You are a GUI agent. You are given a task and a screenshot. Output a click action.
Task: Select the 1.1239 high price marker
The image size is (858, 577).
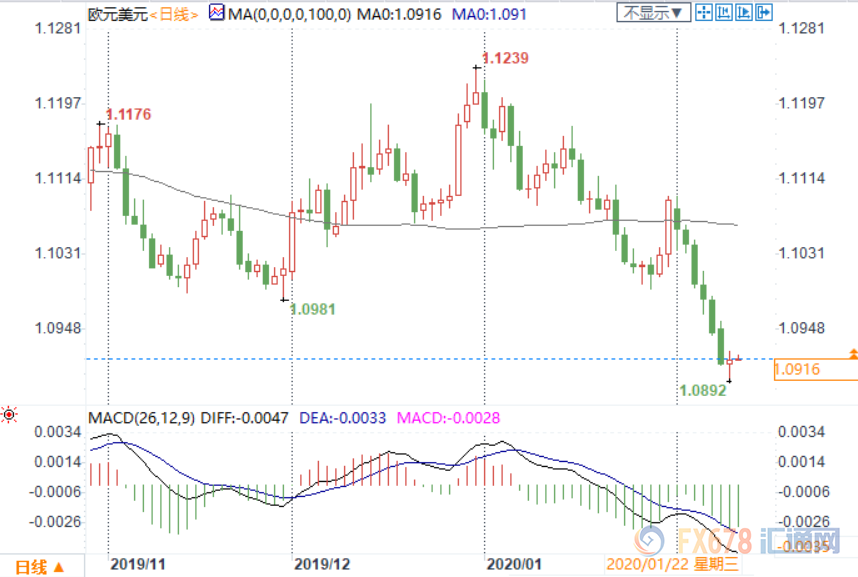[x=505, y=59]
